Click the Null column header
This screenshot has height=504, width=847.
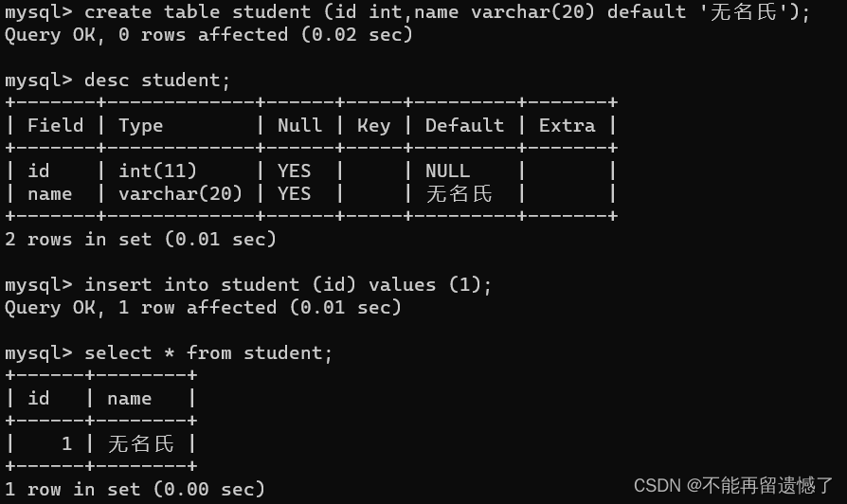(x=299, y=125)
